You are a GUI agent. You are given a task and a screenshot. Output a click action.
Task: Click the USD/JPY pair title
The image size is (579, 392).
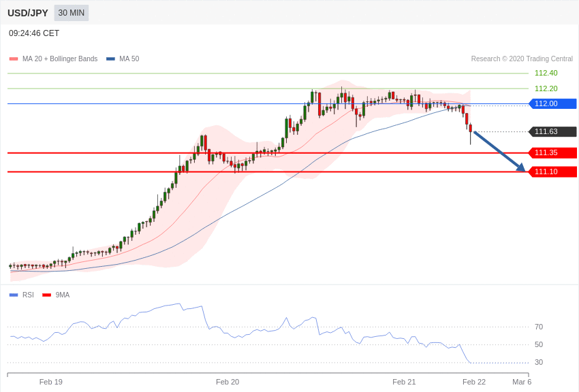pyautogui.click(x=28, y=13)
